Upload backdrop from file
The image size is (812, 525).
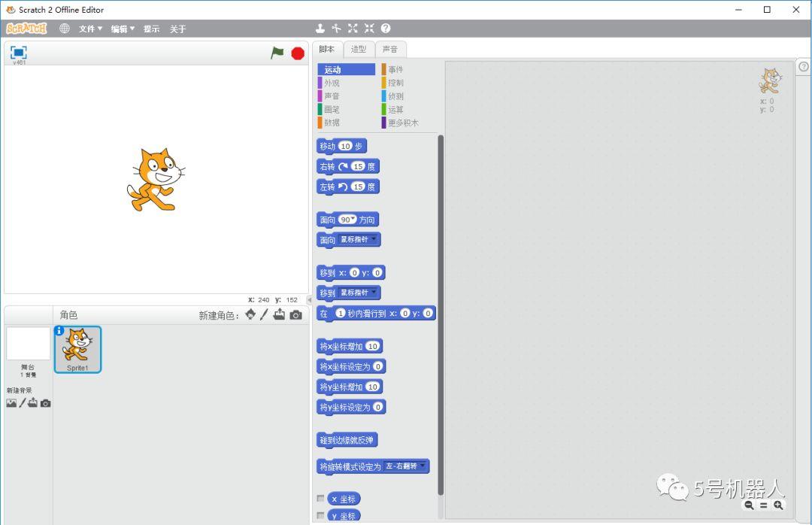[x=32, y=402]
